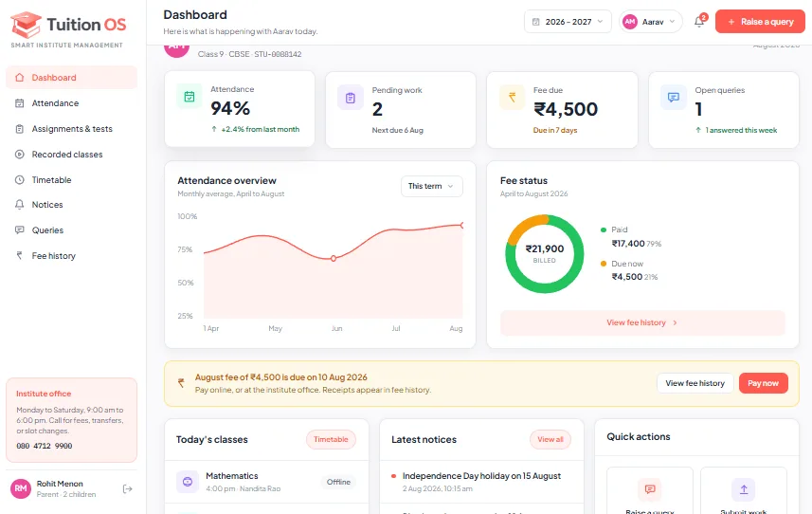This screenshot has height=514, width=812.
Task: Open the 2026 - 2027 academic year dropdown
Action: point(568,22)
